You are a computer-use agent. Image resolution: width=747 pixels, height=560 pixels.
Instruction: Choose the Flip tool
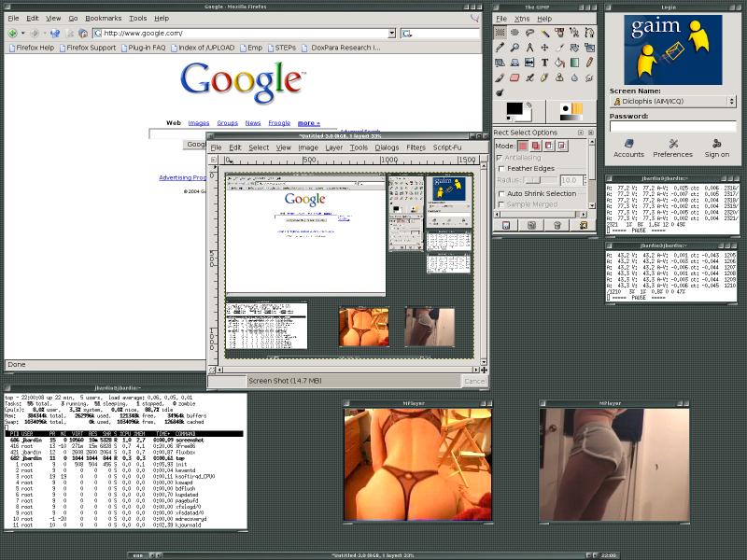coord(529,63)
